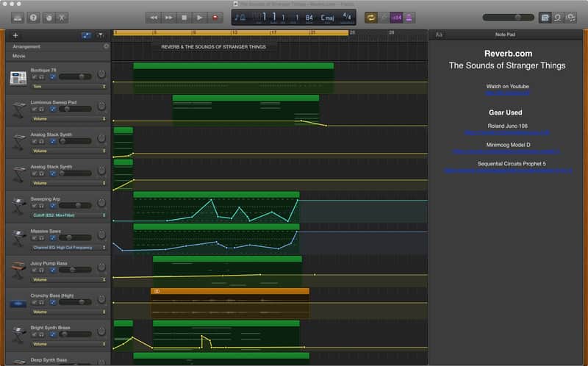588x366 pixels.
Task: Open the Cmaj key signature popup
Action: [x=327, y=18]
